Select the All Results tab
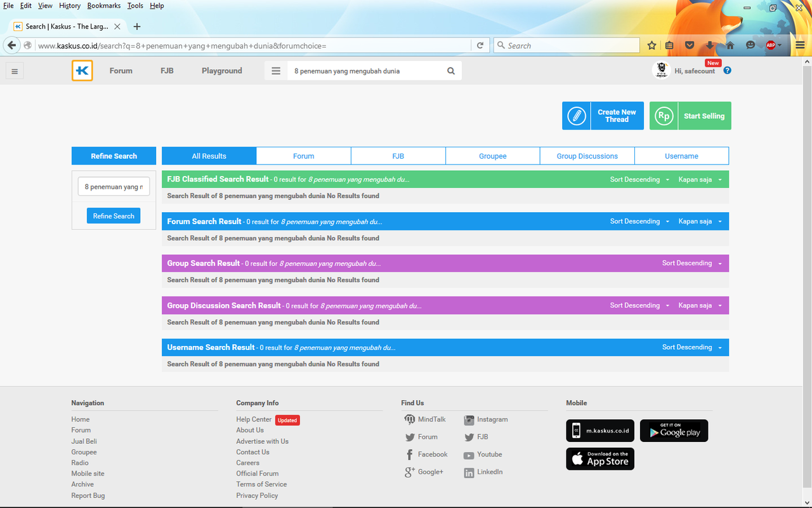Image resolution: width=812 pixels, height=508 pixels. 209,156
